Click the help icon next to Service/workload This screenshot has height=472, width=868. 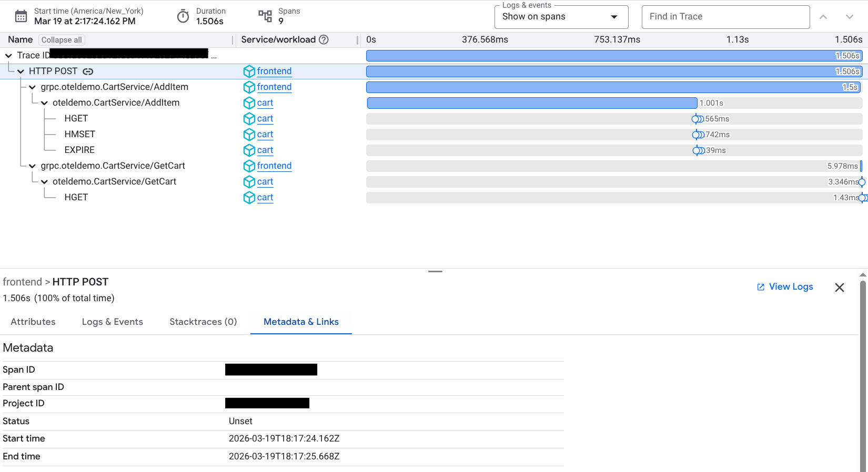[324, 39]
